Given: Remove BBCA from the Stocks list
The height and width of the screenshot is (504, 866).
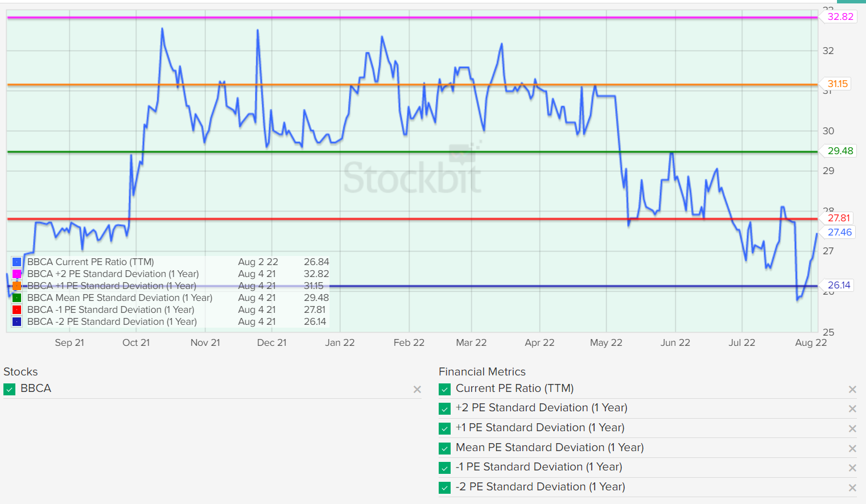Looking at the screenshot, I should tap(417, 390).
